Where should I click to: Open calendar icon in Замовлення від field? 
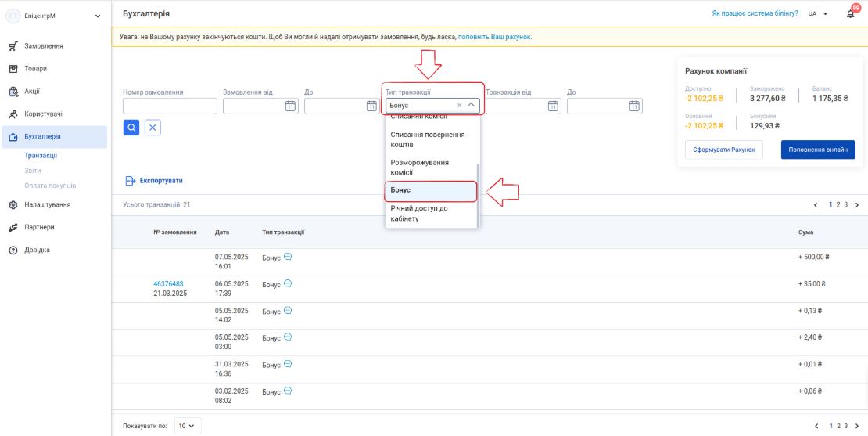point(290,106)
